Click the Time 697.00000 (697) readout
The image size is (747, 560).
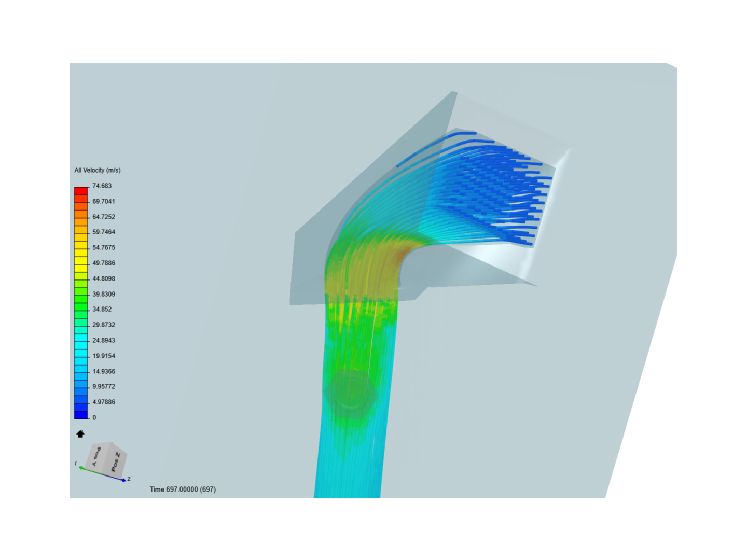click(183, 489)
